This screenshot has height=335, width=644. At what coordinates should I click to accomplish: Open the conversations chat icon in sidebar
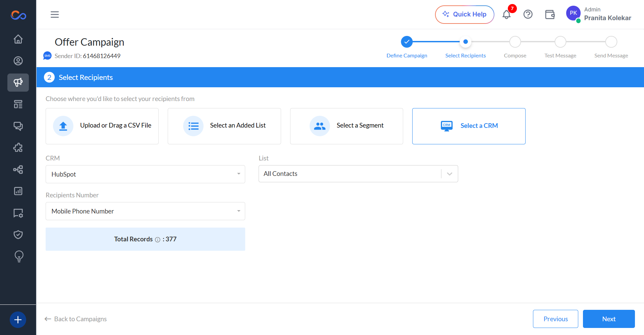tap(18, 126)
